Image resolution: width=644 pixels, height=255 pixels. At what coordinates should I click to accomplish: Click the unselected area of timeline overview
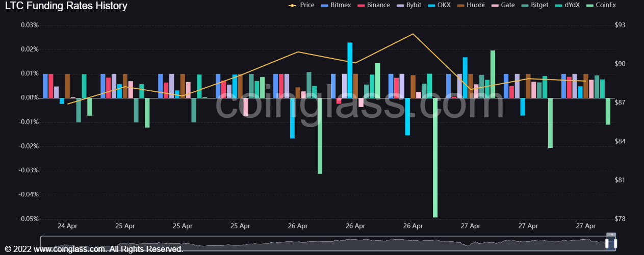pos(306,243)
